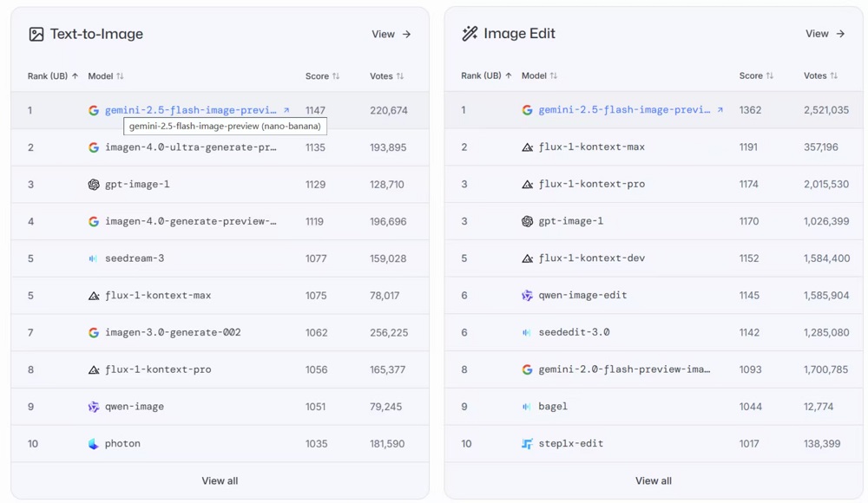Sort Image Edit table by Rank (UB)
The width and height of the screenshot is (868, 503).
tap(486, 76)
